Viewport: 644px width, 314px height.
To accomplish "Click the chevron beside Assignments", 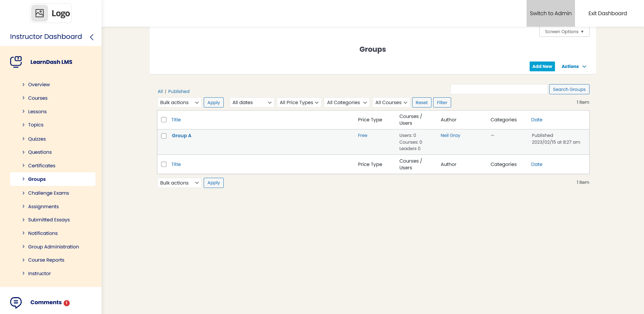I will click(23, 207).
